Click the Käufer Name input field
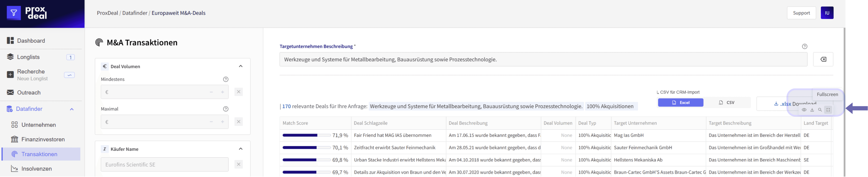The height and width of the screenshot is (177, 868). point(164,165)
